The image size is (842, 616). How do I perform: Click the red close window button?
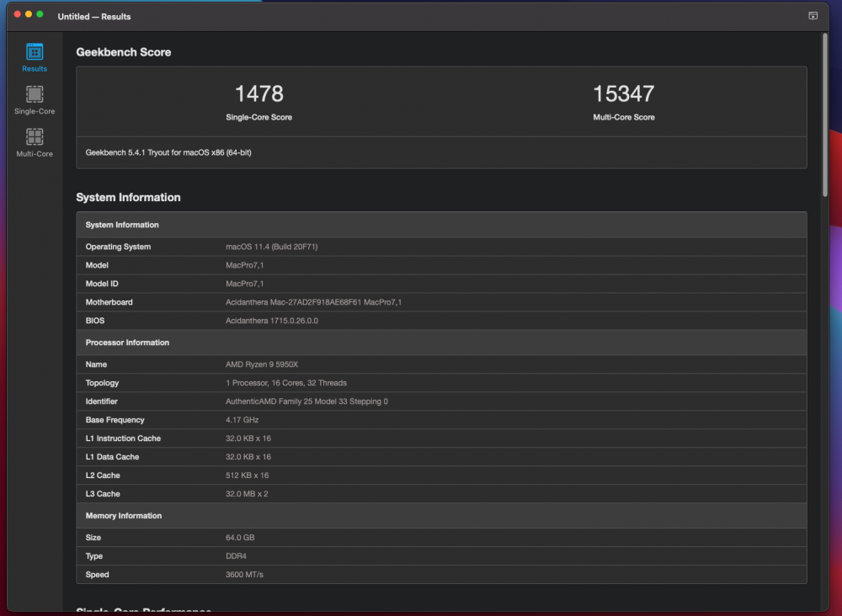coord(17,14)
